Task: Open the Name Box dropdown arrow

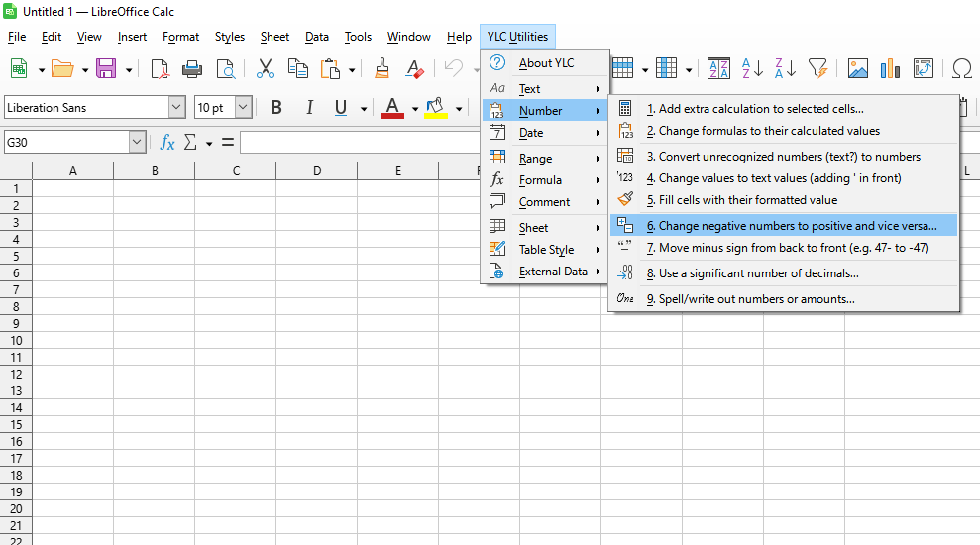Action: pyautogui.click(x=137, y=143)
